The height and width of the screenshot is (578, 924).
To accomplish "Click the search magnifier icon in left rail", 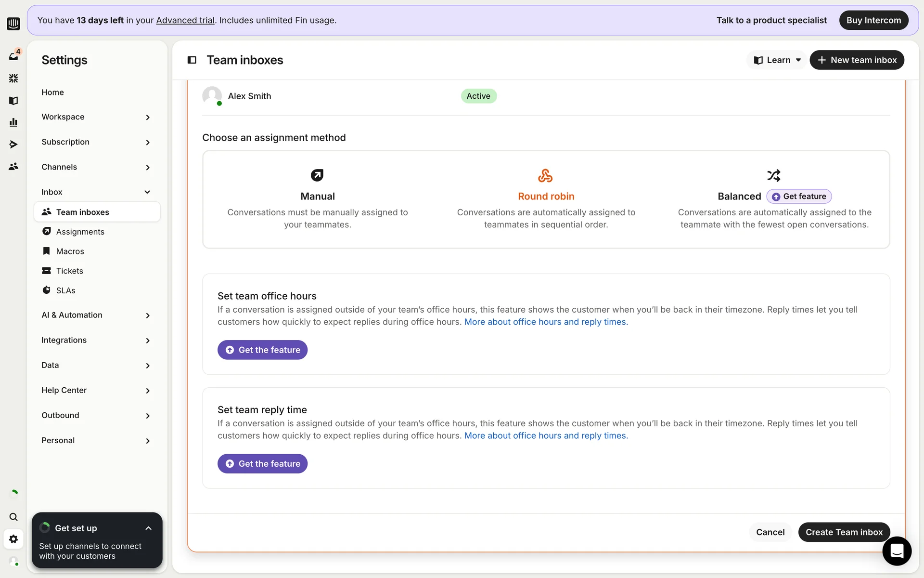I will [x=13, y=517].
